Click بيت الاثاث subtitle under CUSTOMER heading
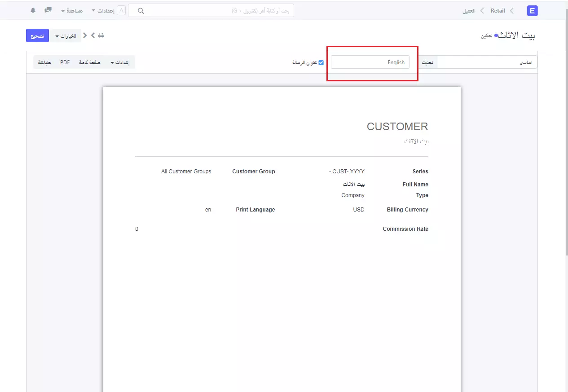The height and width of the screenshot is (392, 568). point(416,141)
